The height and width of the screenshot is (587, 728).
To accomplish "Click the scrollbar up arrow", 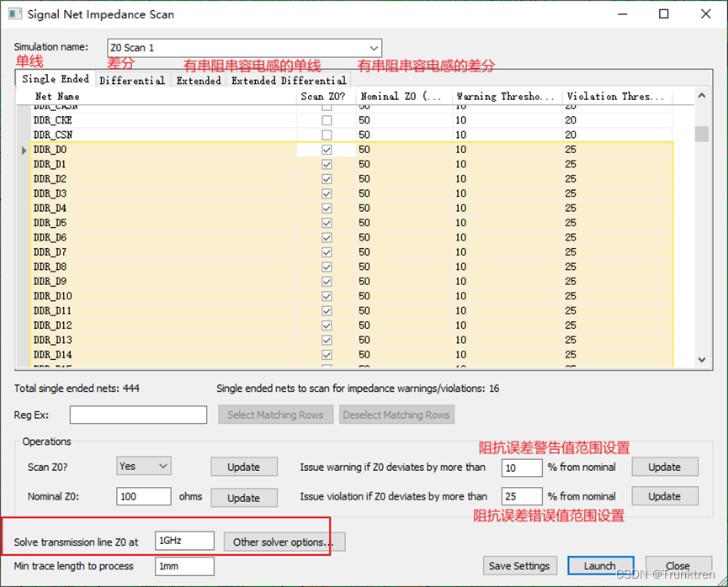I will [x=702, y=94].
